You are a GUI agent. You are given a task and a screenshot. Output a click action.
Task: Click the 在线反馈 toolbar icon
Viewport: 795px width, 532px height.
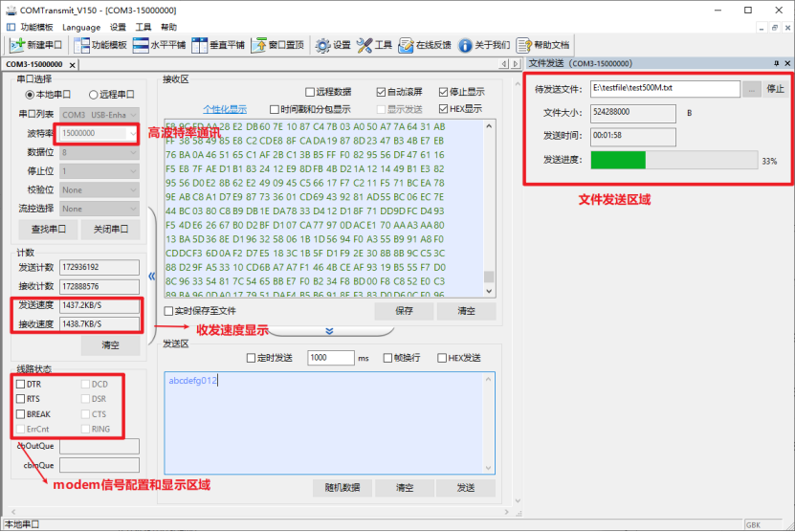point(406,45)
